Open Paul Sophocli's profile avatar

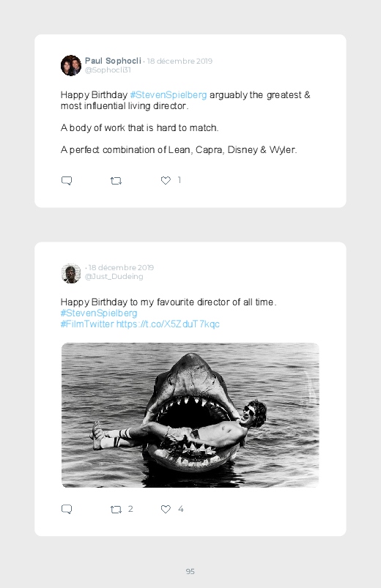71,66
